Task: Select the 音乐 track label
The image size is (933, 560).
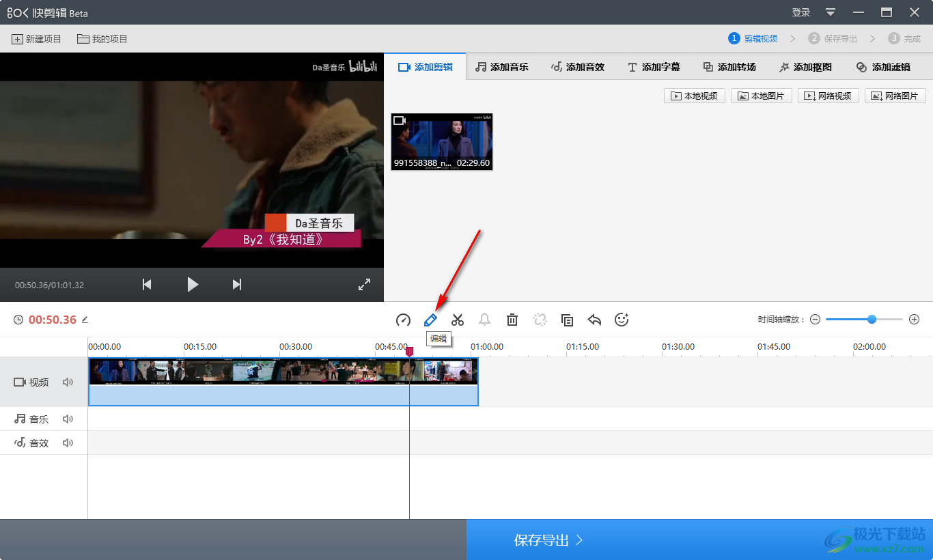Action: (x=31, y=419)
